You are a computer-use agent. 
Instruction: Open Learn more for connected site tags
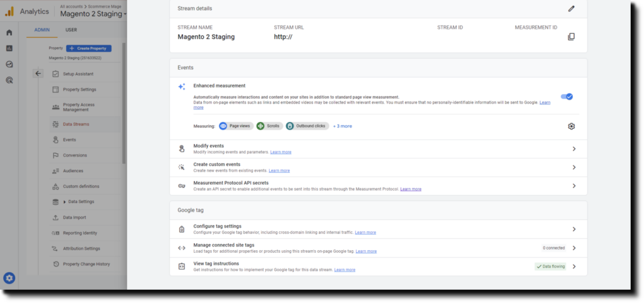[366, 251]
